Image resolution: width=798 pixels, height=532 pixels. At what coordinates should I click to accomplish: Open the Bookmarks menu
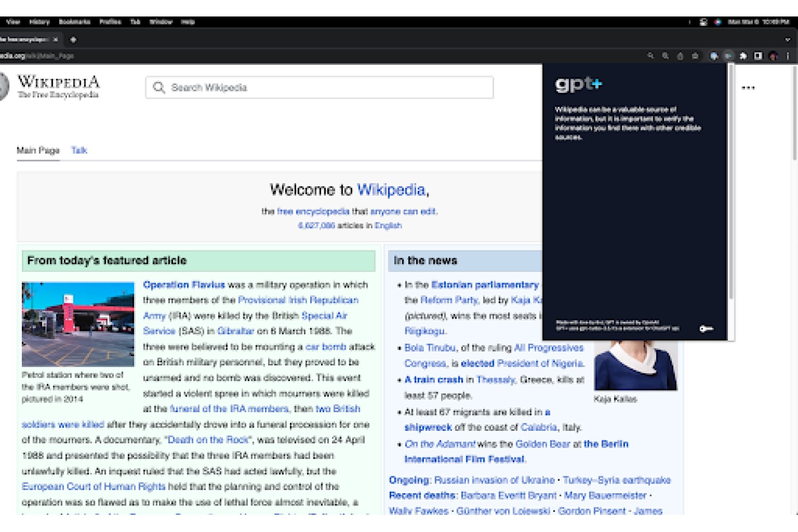click(74, 22)
